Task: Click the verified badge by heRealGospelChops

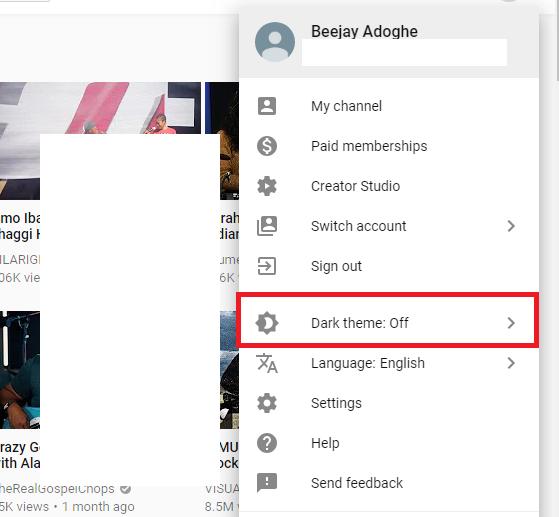Action: click(125, 489)
